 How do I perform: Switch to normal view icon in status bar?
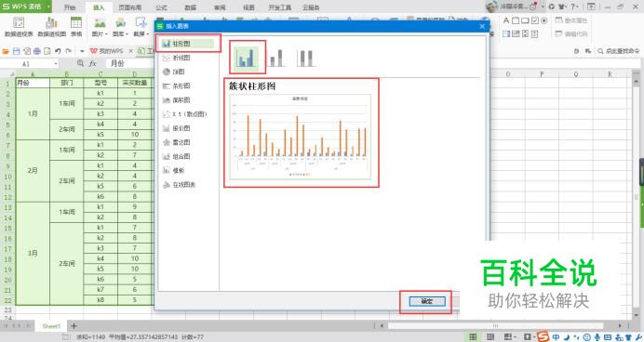point(473,337)
